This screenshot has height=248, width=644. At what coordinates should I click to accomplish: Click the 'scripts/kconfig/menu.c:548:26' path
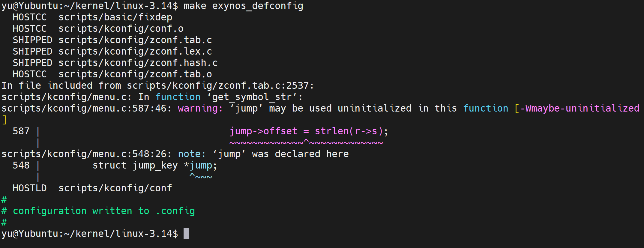[x=84, y=154]
